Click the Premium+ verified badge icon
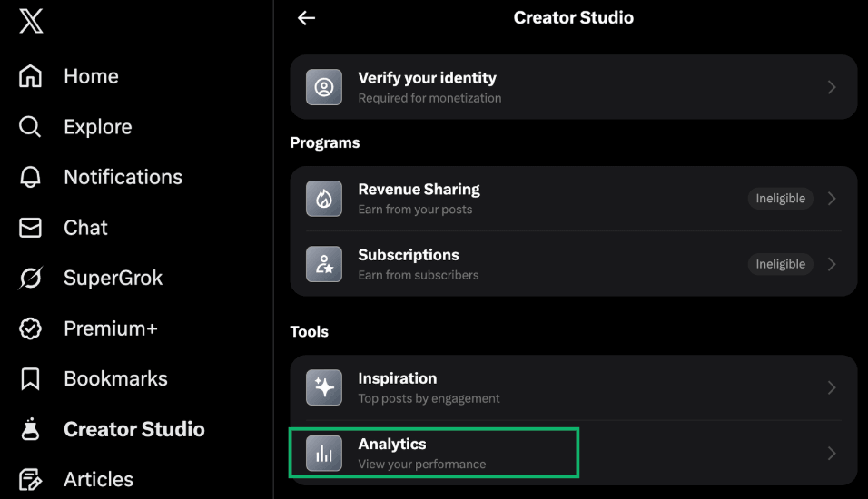868x499 pixels. tap(31, 328)
